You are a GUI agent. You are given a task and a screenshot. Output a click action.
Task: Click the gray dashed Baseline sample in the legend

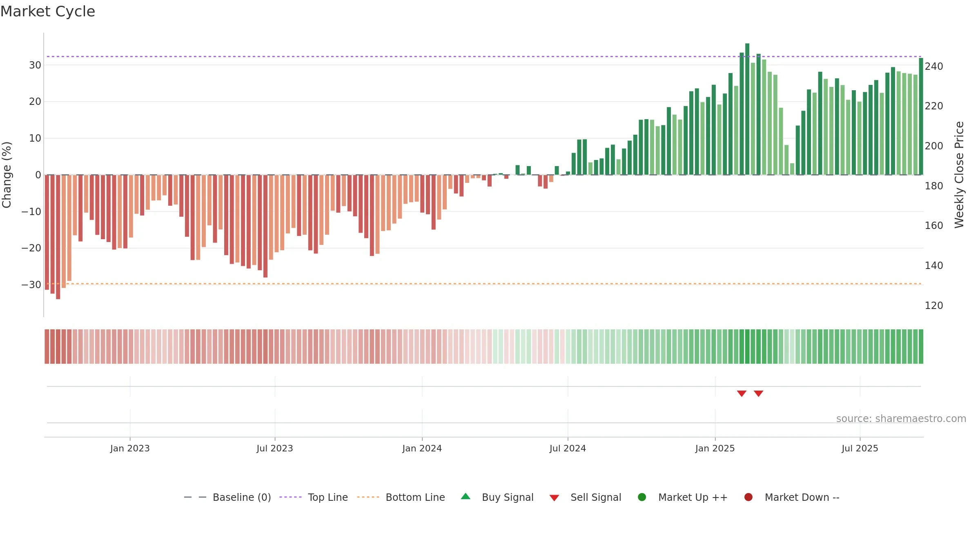pos(195,497)
